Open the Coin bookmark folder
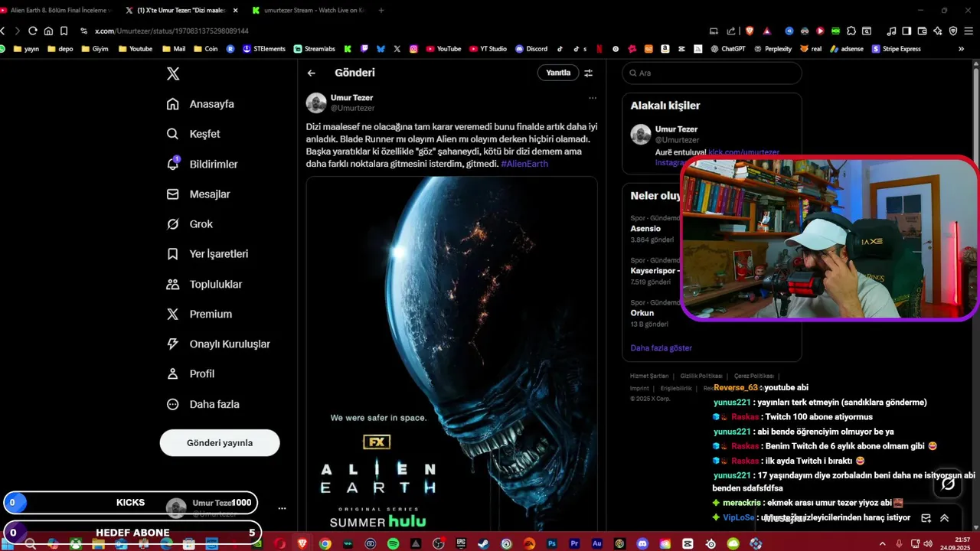Viewport: 980px width, 551px height. 205,48
